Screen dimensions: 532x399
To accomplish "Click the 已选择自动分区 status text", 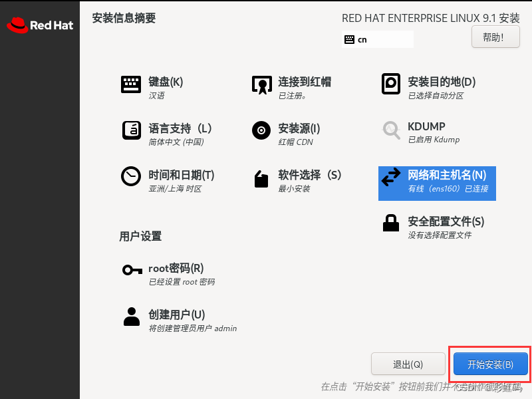I will click(436, 96).
